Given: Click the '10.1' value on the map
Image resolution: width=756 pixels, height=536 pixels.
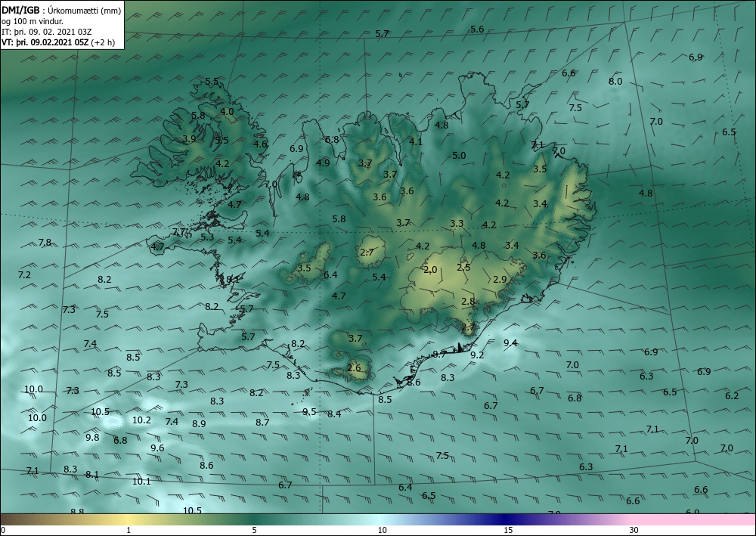Looking at the screenshot, I should [141, 481].
